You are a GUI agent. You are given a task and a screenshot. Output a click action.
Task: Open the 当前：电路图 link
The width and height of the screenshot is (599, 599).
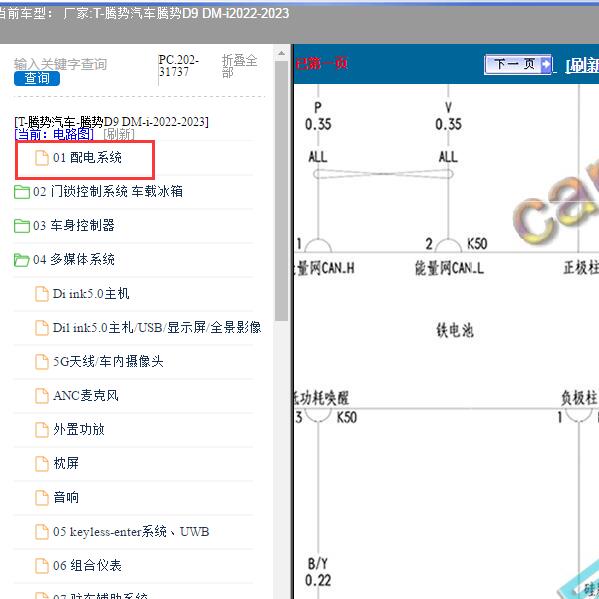point(54,134)
